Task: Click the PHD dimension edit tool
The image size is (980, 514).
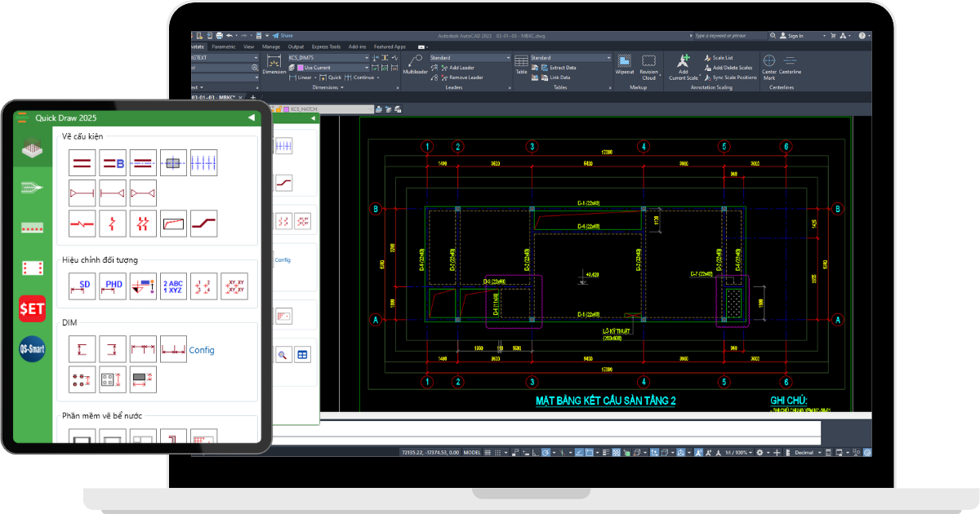Action: (x=113, y=286)
